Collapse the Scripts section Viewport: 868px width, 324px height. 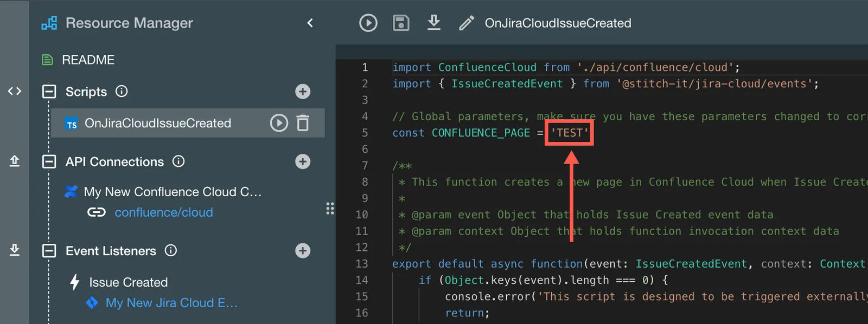point(49,91)
